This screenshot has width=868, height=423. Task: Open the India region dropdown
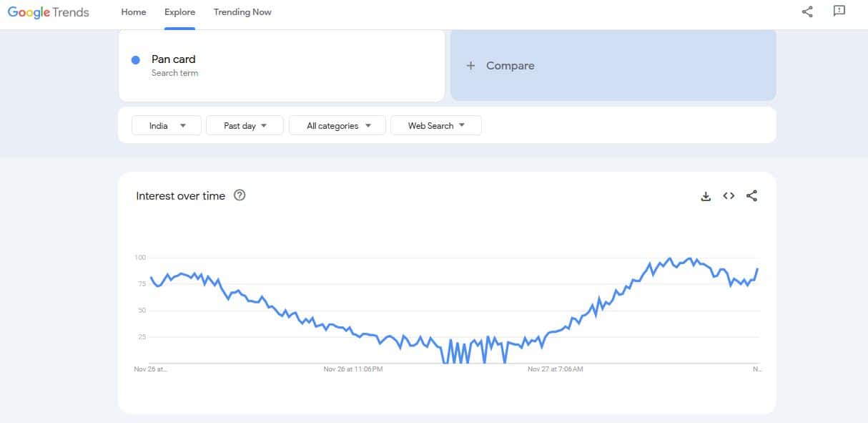167,126
